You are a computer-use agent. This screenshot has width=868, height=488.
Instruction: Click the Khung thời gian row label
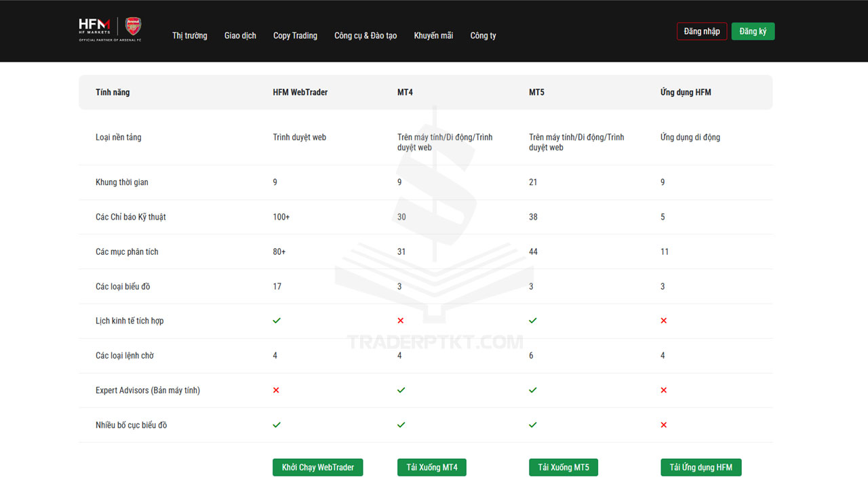tap(122, 182)
